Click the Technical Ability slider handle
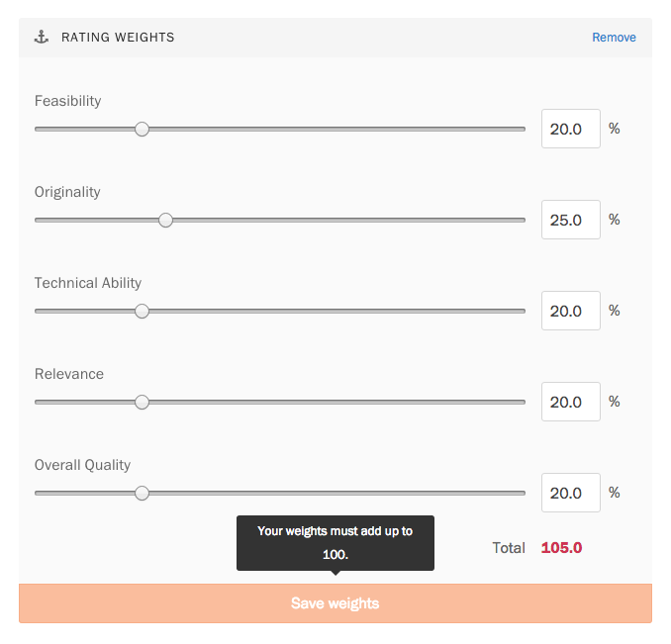The height and width of the screenshot is (644, 671). (x=143, y=312)
